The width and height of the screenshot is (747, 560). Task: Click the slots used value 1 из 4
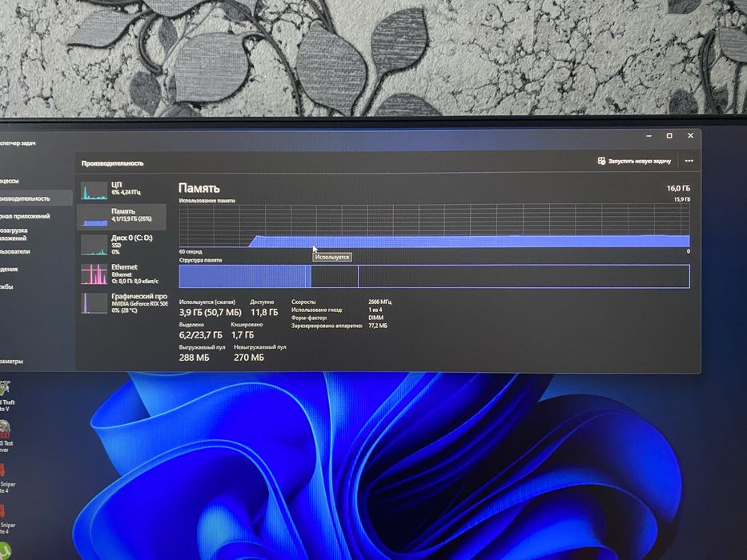click(376, 310)
